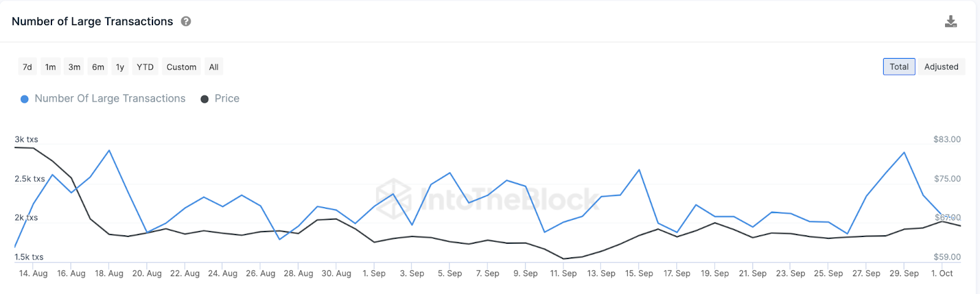Toggle the black Price legend dot
The height and width of the screenshot is (294, 980).
point(205,99)
